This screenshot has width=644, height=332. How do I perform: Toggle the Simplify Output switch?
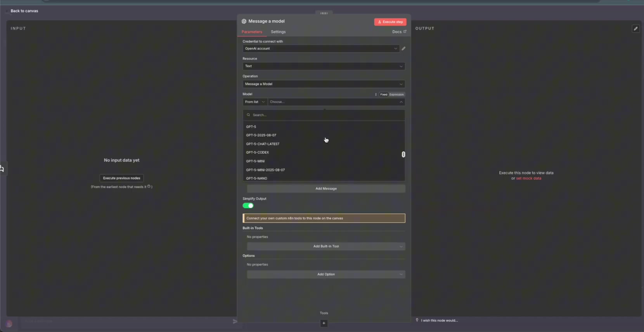point(248,206)
